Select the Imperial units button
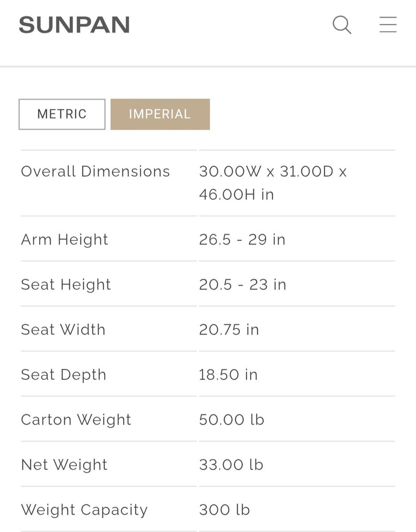 160,114
